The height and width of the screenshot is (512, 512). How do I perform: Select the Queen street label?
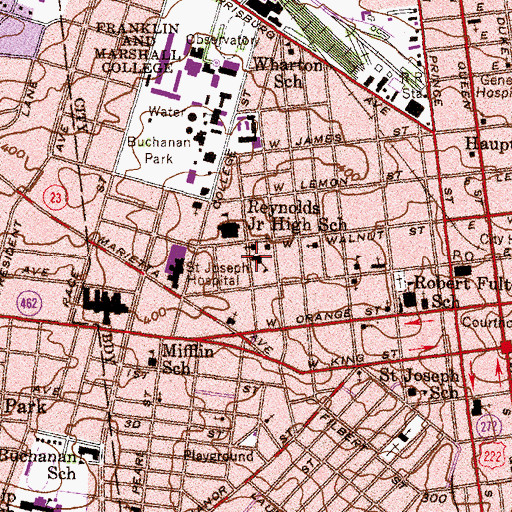coord(465,86)
